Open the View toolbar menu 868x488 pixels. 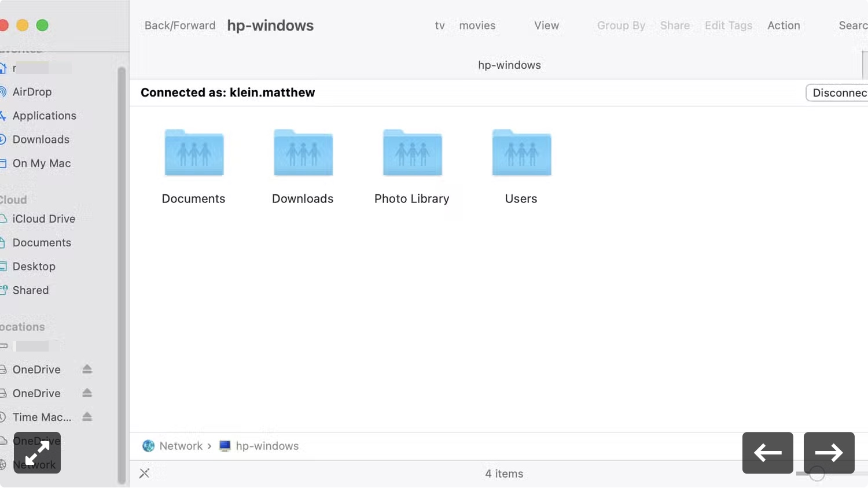tap(546, 25)
